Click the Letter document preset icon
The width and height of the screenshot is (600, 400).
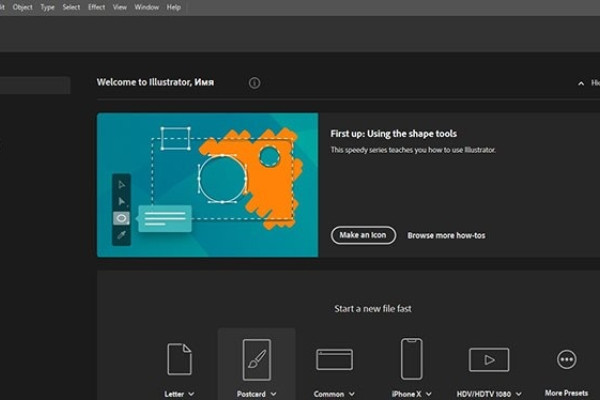(179, 359)
